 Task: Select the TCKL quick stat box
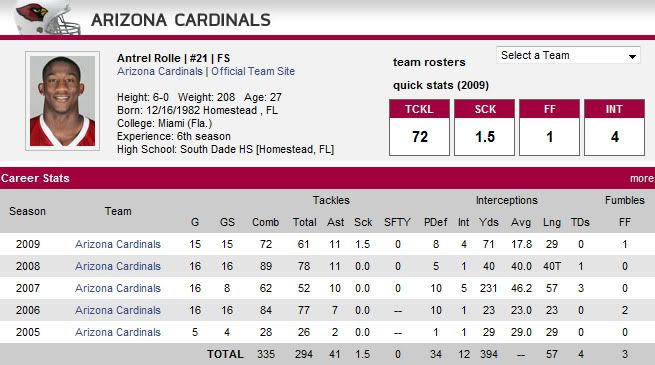click(419, 127)
